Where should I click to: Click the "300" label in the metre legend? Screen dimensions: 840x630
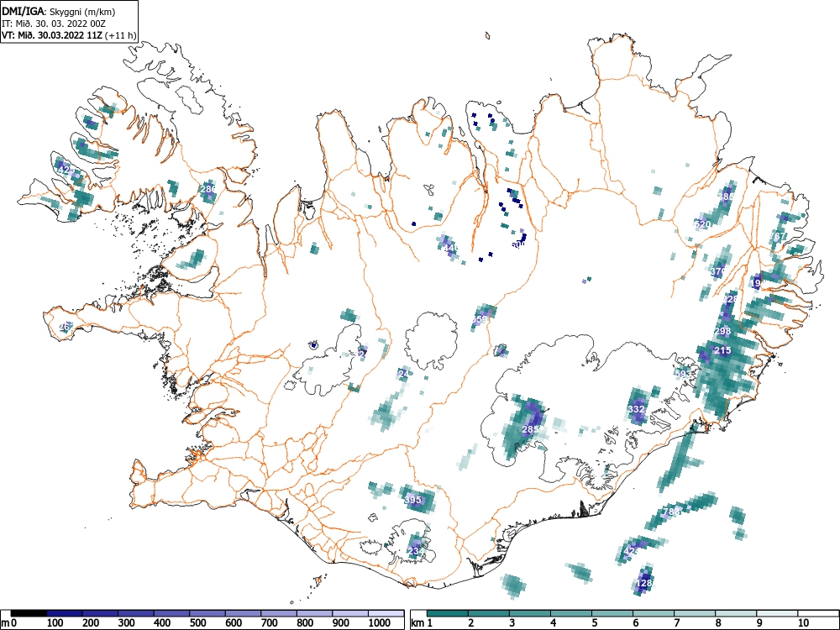[x=127, y=623]
